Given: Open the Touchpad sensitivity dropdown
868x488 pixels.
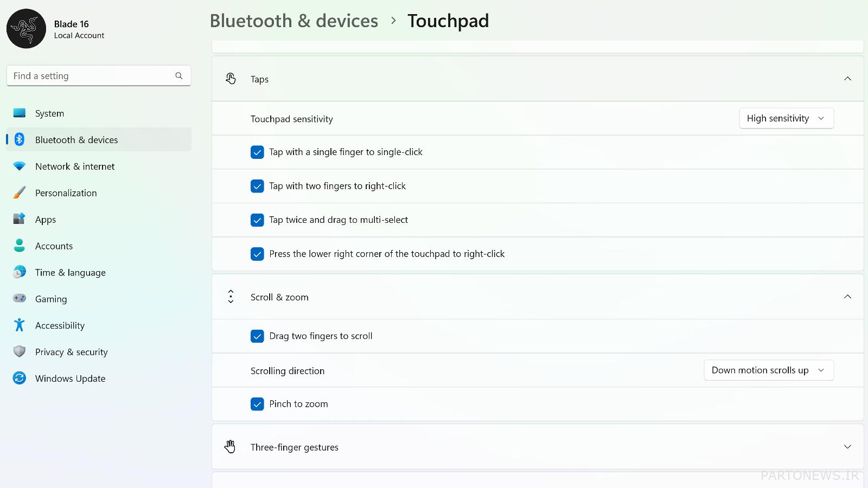Looking at the screenshot, I should tap(786, 118).
